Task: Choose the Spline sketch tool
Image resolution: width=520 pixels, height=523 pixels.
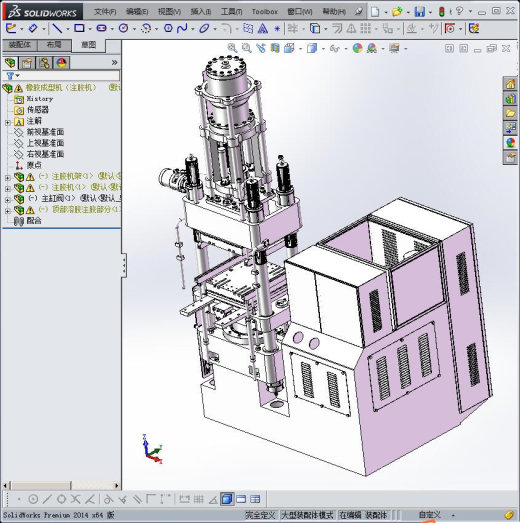Action: [182, 28]
